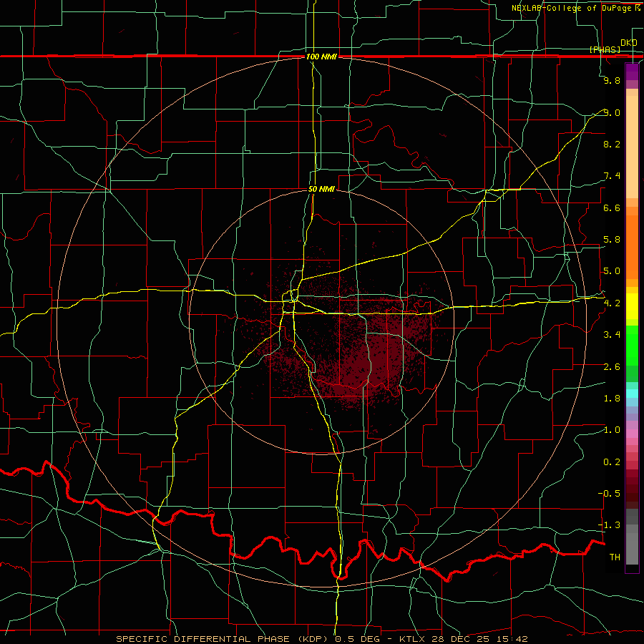This screenshot has width=644, height=644.
Task: Click the TH threshold label
Action: pyautogui.click(x=615, y=557)
